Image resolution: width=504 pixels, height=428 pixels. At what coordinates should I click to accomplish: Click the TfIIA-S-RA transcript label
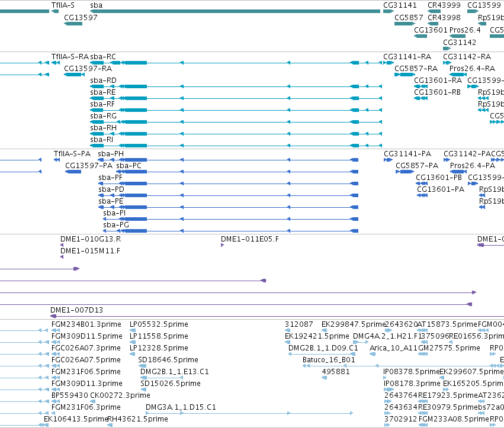point(70,57)
